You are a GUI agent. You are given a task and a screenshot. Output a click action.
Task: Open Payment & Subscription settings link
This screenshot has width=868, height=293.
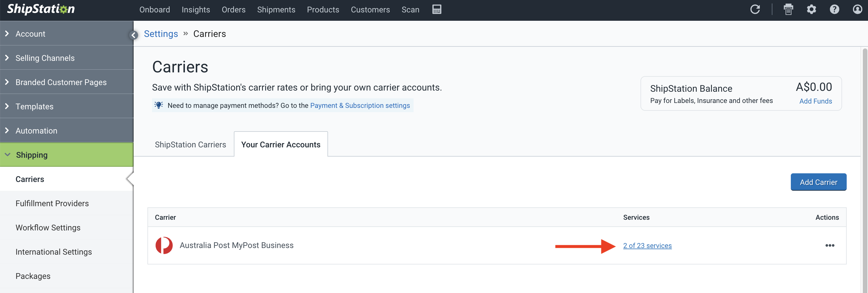pyautogui.click(x=360, y=105)
